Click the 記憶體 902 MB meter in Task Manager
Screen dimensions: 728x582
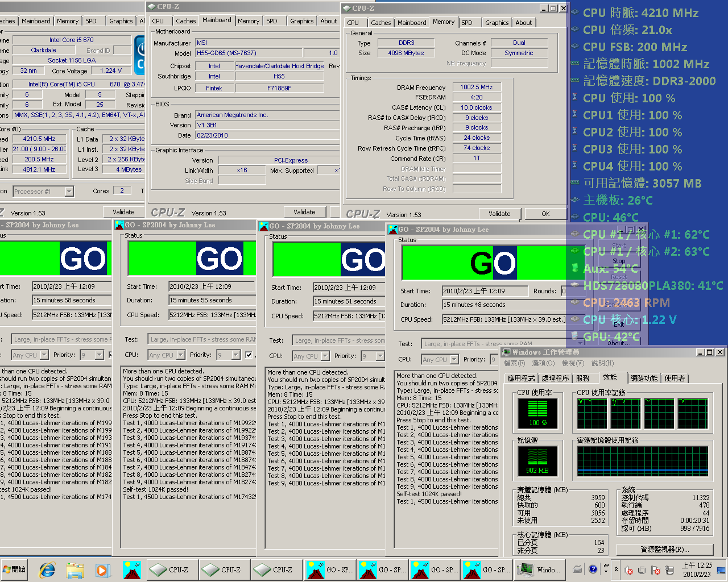coord(537,461)
